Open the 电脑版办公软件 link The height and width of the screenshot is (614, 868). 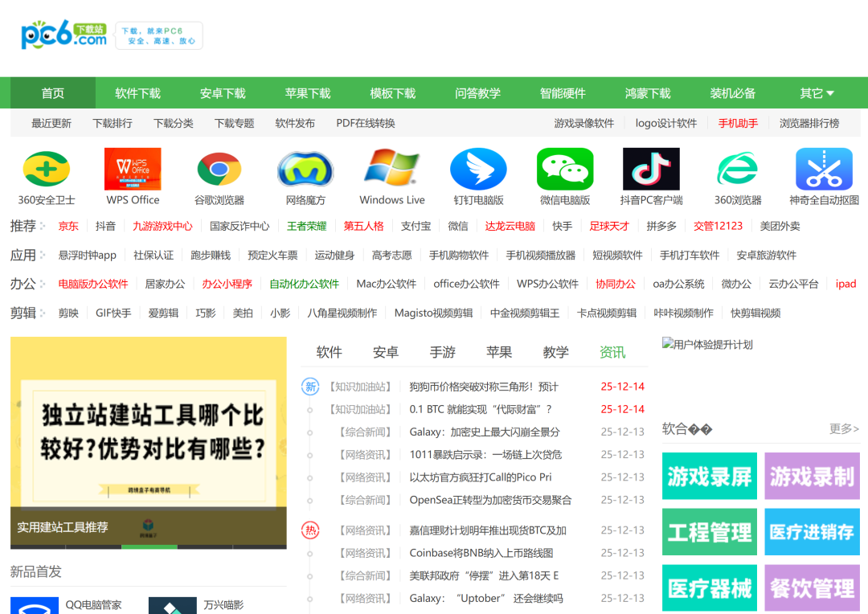click(x=93, y=284)
